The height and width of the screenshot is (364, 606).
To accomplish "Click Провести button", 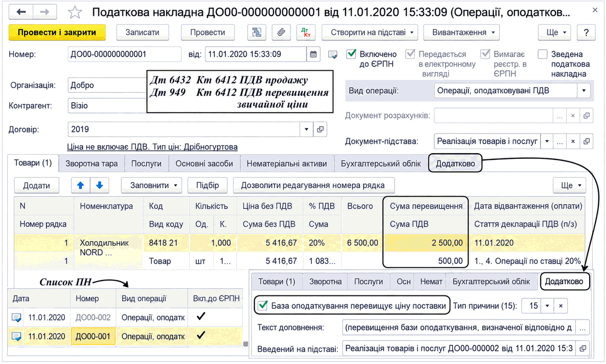I will pos(207,33).
